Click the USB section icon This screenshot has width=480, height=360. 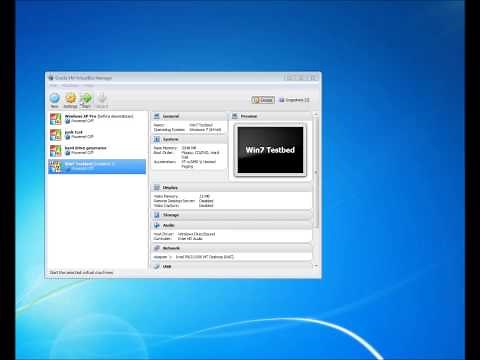click(157, 267)
